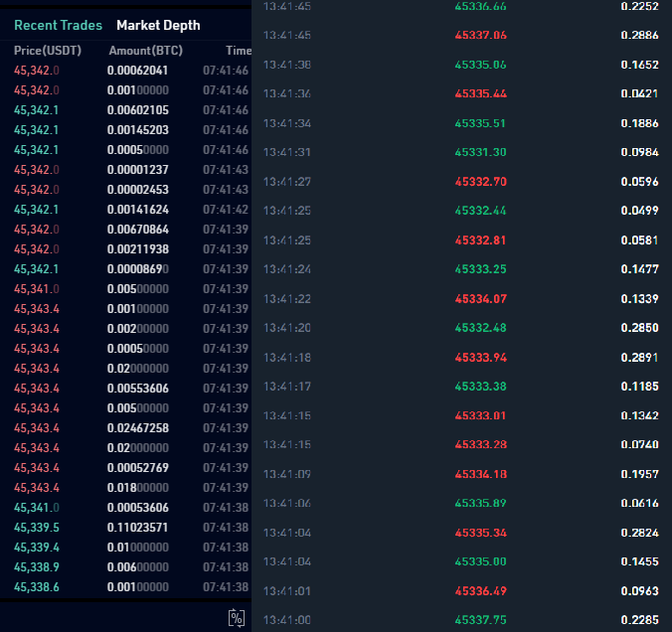Click the price 45333.28
The width and height of the screenshot is (672, 632).
480,445
